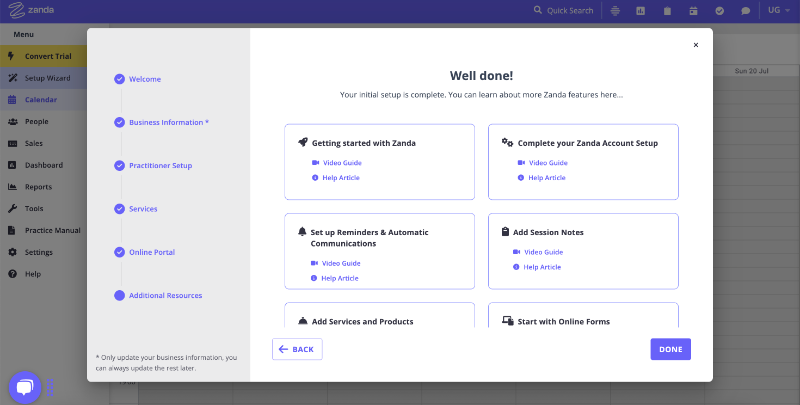Click the question mark Help icon
The width and height of the screenshot is (800, 405).
pyautogui.click(x=12, y=274)
